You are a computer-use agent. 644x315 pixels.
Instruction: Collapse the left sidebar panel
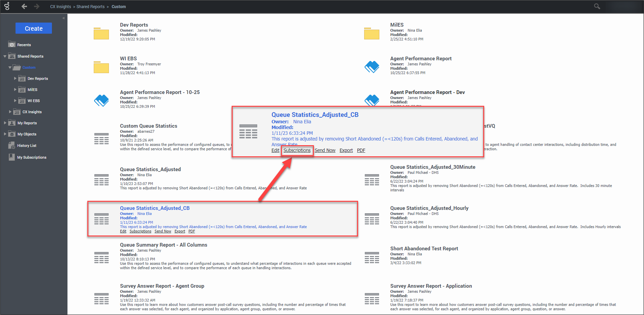pos(63,18)
